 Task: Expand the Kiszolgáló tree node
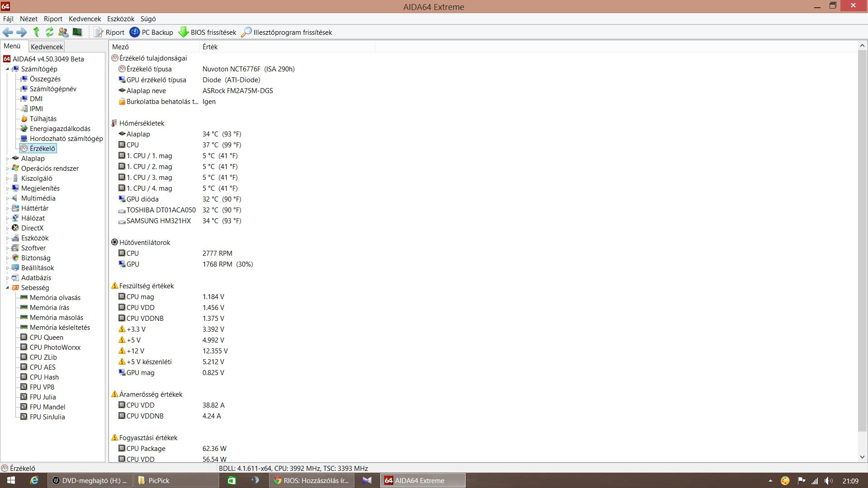[x=7, y=178]
